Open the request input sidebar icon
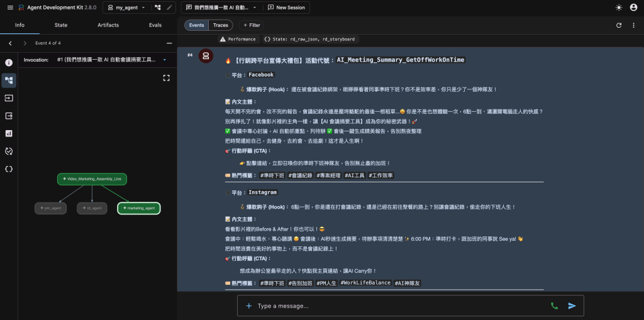 [9, 98]
